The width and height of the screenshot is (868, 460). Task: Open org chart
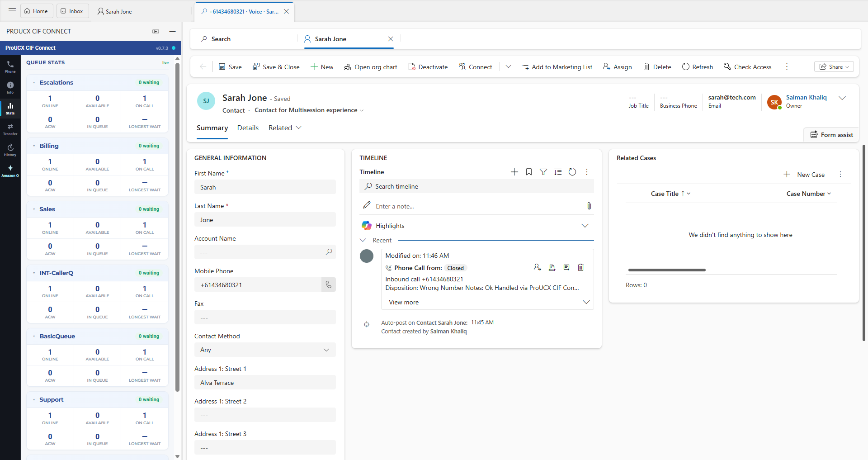[x=371, y=67]
